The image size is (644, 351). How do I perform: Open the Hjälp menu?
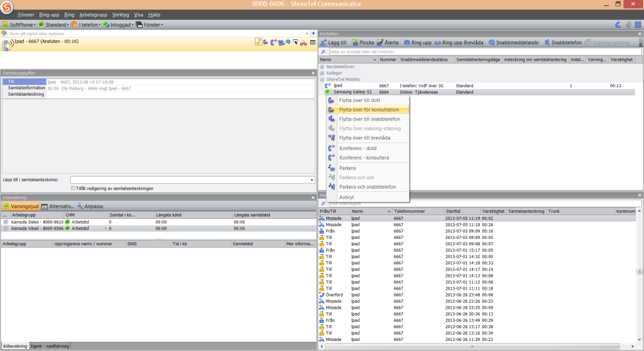point(155,15)
